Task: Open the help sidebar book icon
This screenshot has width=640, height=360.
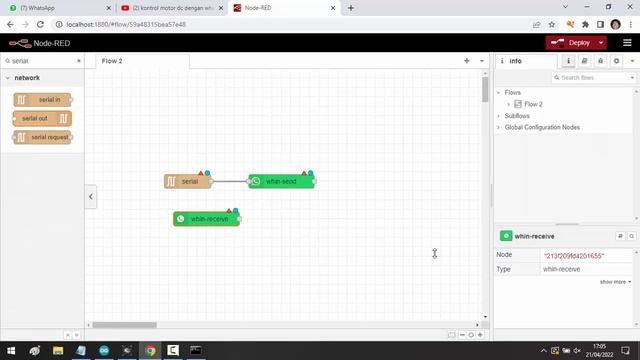Action: pos(584,61)
